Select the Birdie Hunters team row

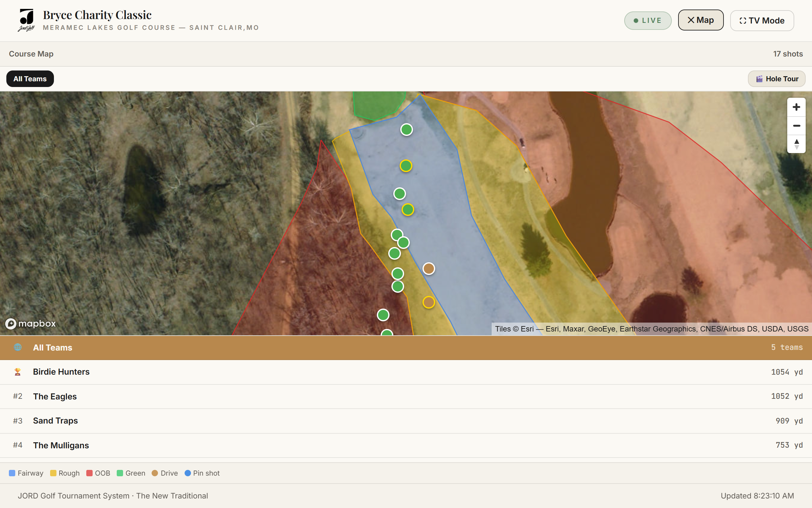[406, 372]
